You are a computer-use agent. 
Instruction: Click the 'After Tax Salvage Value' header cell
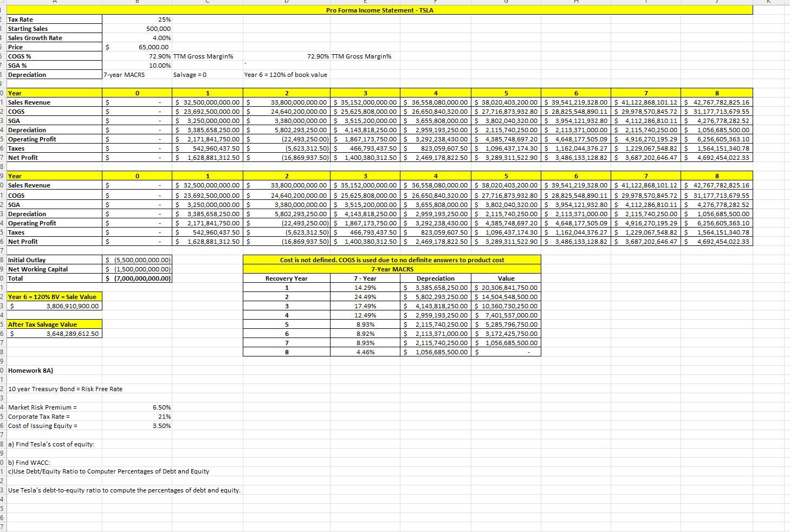[54, 325]
